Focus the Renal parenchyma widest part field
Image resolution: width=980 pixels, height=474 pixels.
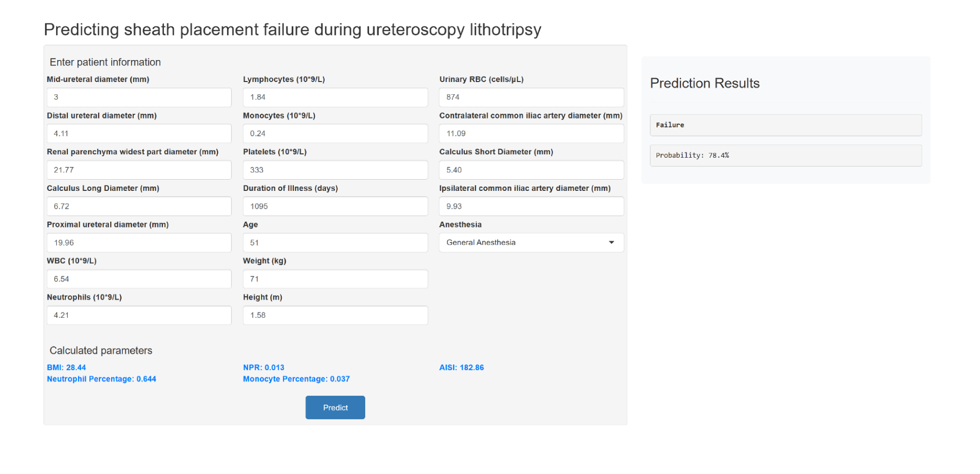[x=139, y=170]
